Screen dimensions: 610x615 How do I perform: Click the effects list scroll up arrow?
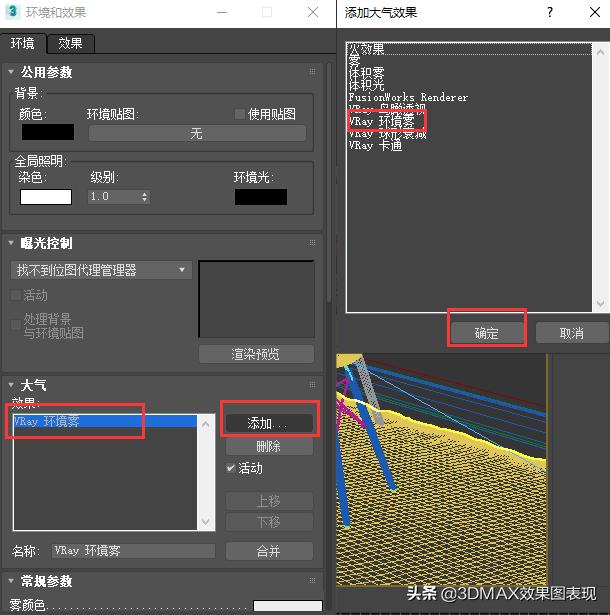pos(205,424)
